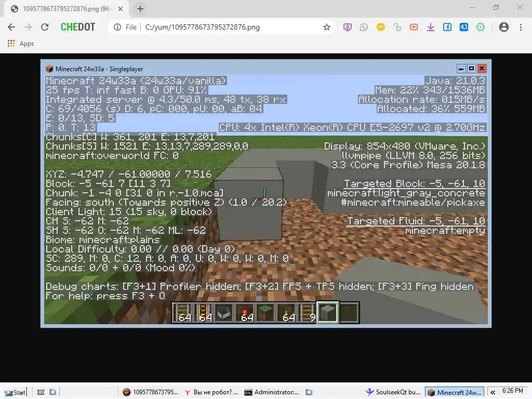Screen dimensions: 532x399
Task: Click the second quick launch icon beside Start
Action: (52, 392)
